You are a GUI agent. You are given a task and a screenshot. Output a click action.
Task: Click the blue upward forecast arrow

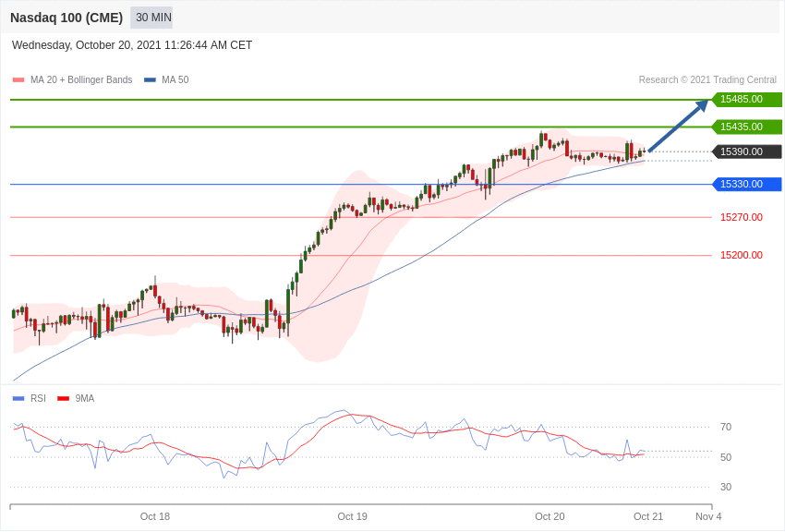point(678,126)
